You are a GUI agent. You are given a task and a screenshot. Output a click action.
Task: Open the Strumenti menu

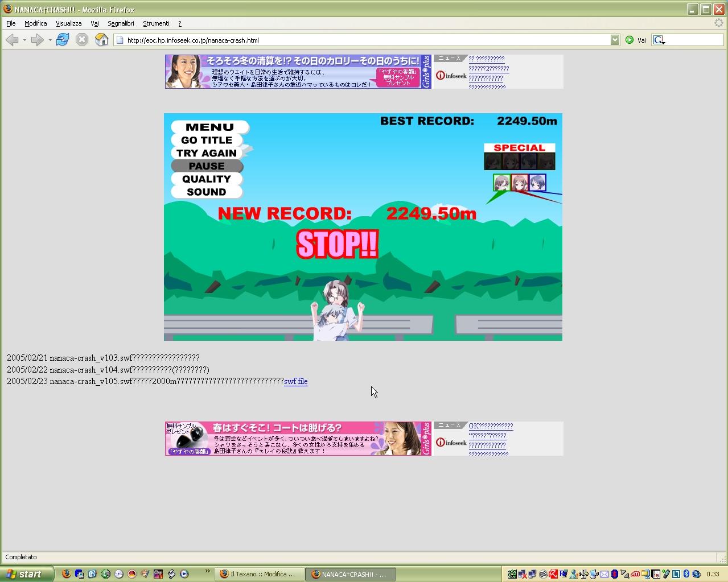(x=156, y=23)
